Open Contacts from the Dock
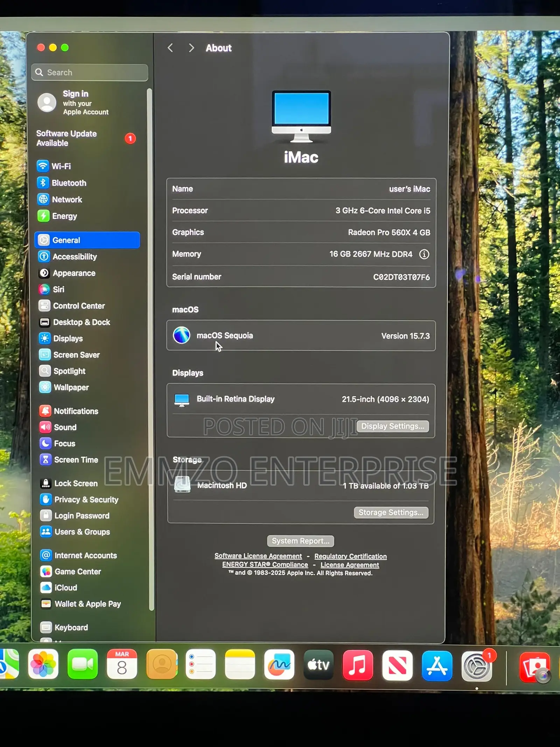 tap(162, 664)
